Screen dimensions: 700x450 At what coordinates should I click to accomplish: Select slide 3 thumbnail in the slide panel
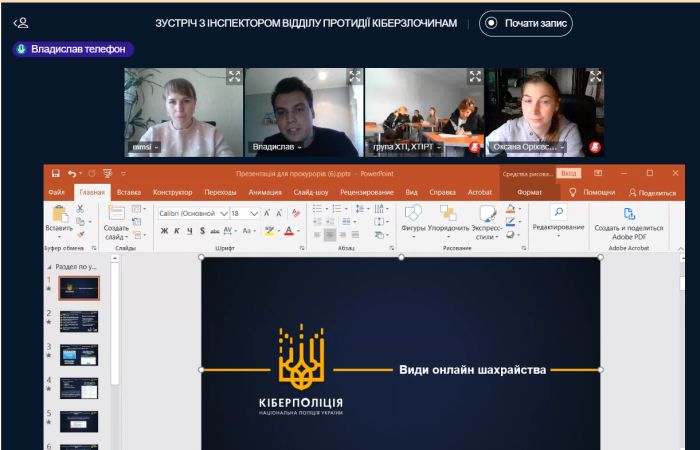coord(79,354)
